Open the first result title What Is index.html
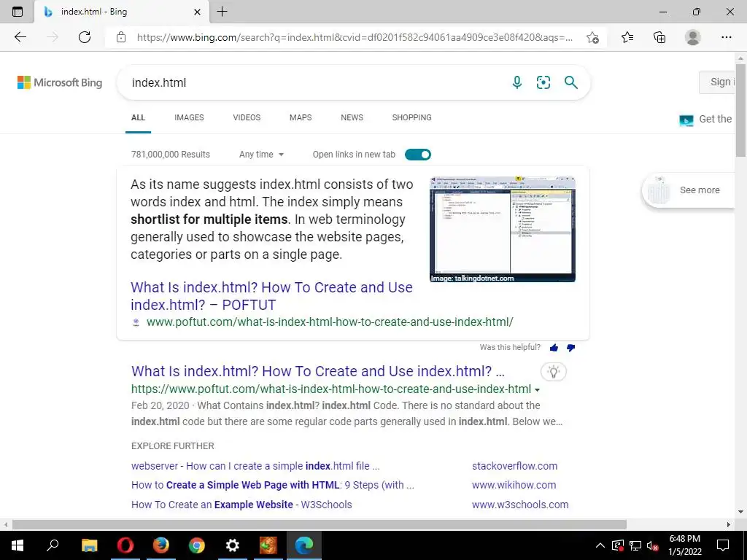This screenshot has width=747, height=560. (318, 371)
